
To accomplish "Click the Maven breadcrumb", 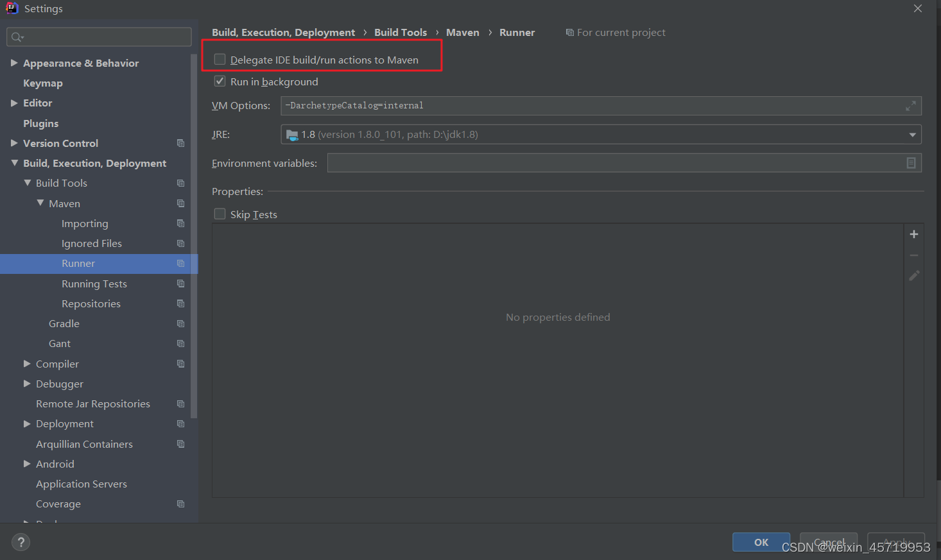I will [x=463, y=33].
